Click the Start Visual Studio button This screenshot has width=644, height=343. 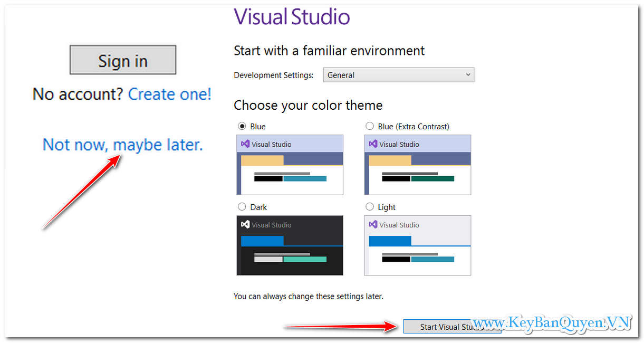point(451,326)
